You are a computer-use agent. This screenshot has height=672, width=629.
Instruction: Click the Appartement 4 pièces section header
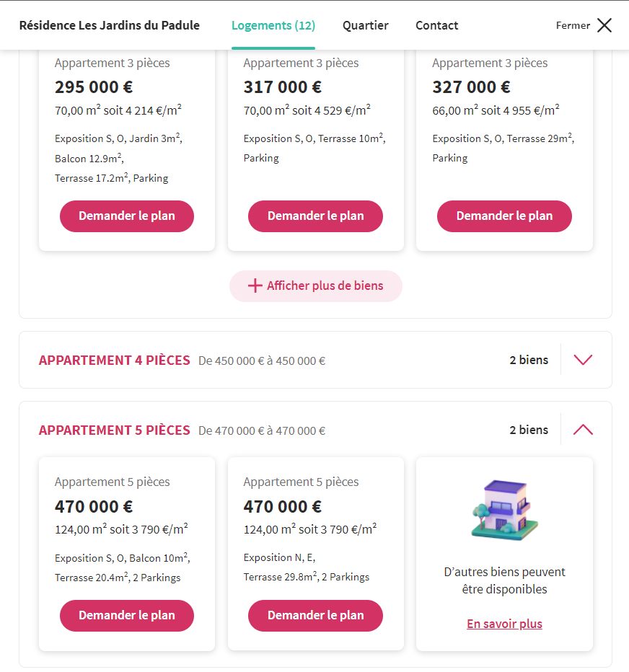point(114,360)
